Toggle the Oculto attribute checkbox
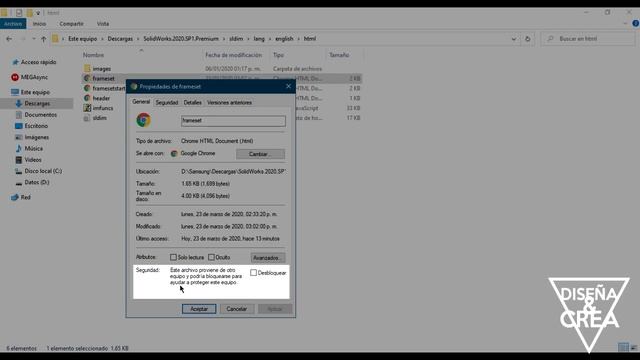The height and width of the screenshot is (360, 640). coord(211,257)
